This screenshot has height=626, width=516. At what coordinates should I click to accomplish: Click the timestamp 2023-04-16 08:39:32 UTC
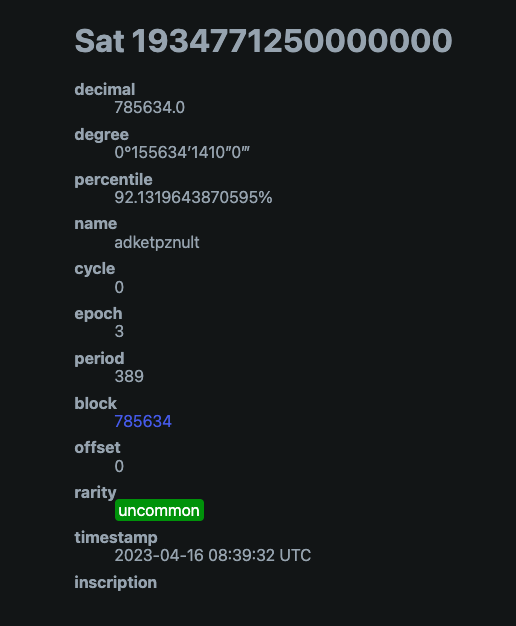pyautogui.click(x=212, y=555)
